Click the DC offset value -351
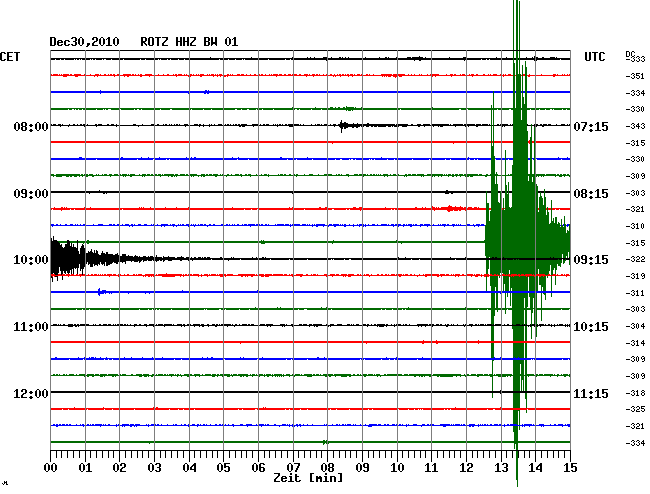 635,76
